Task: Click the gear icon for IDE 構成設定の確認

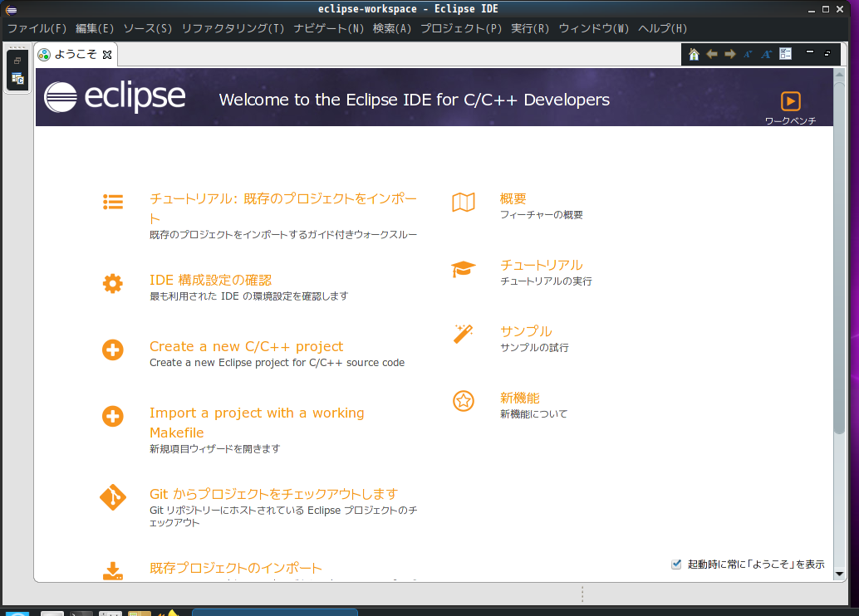Action: pos(113,284)
